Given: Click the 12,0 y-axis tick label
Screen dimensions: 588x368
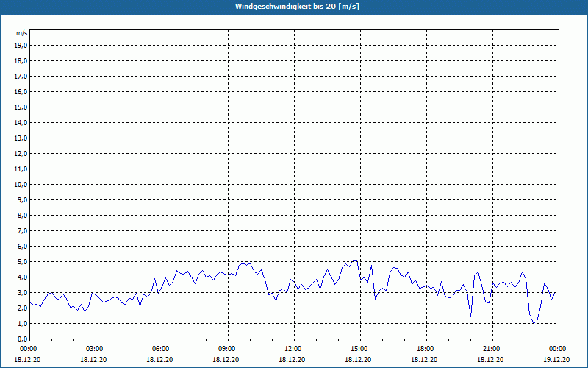Looking at the screenshot, I should 21,153.
